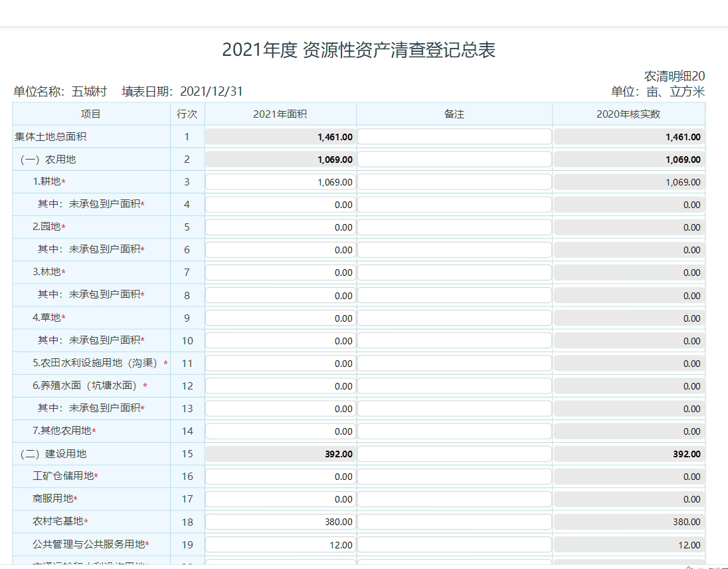Click the 集体土地总面积 row label
This screenshot has width=728, height=569.
[50, 136]
